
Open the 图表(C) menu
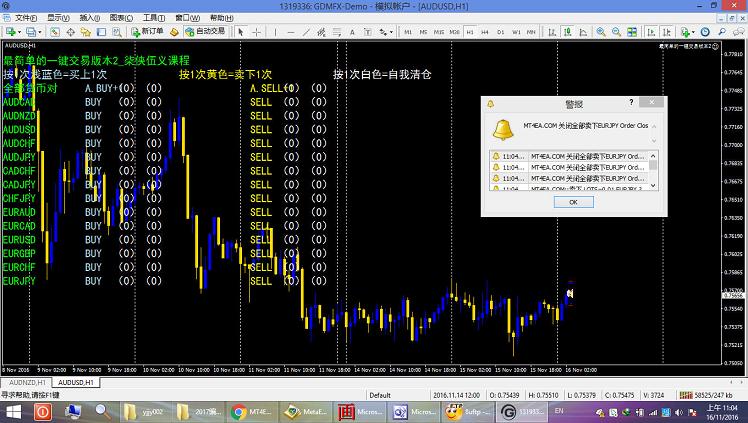[x=121, y=18]
